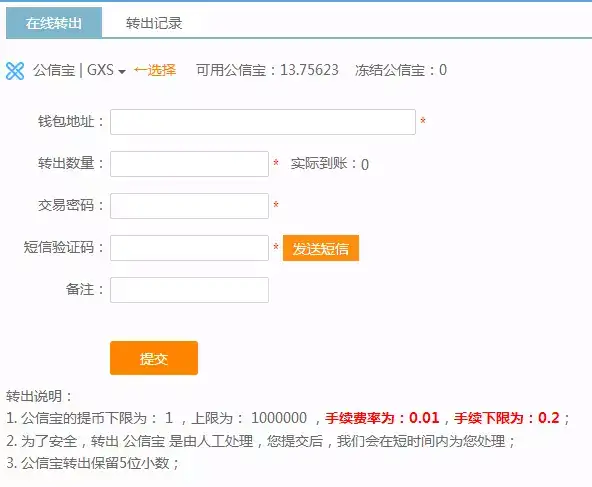Focus the 钱包地址 input field

263,122
